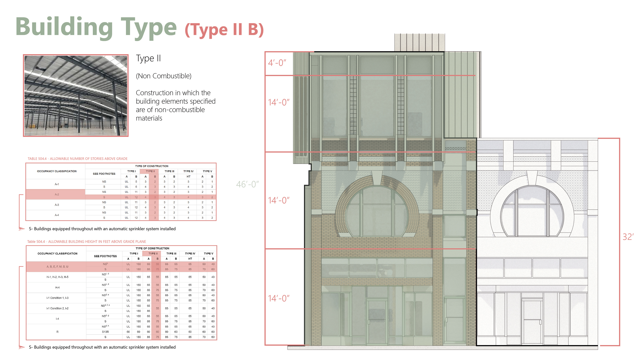Select the "(Type II B)" red subtitle
The width and height of the screenshot is (644, 362).
point(224,30)
